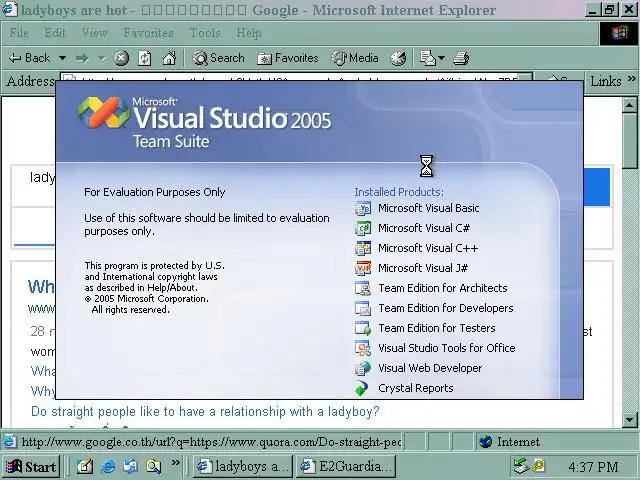
Task: Click the vertical scrollbar down arrow
Action: pyautogui.click(x=629, y=420)
